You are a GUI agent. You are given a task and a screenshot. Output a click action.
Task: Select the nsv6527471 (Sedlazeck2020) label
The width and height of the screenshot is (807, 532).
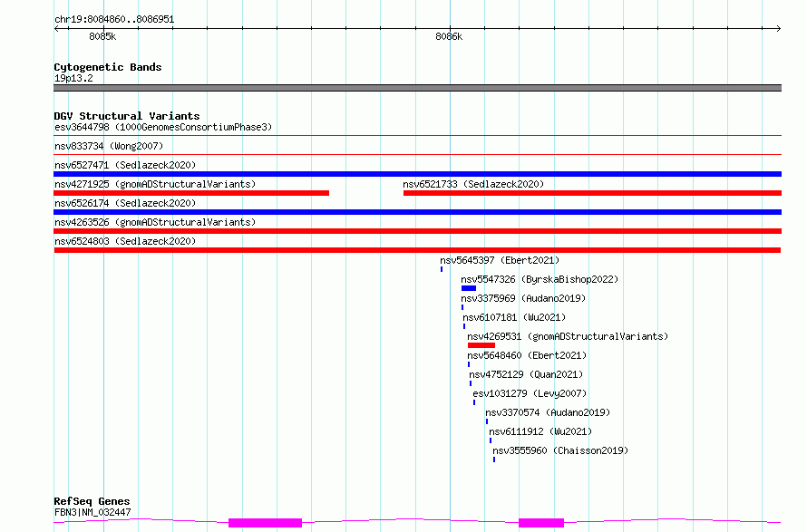point(125,165)
